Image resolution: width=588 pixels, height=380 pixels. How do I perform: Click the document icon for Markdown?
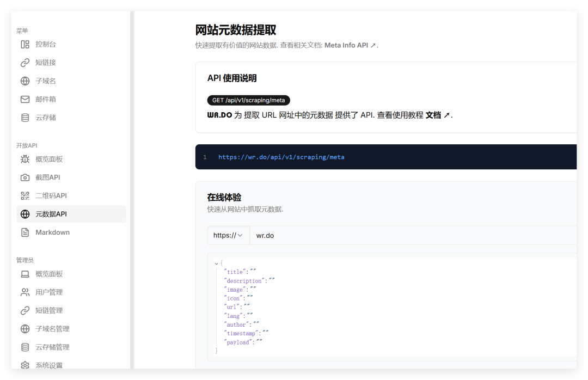click(x=25, y=232)
